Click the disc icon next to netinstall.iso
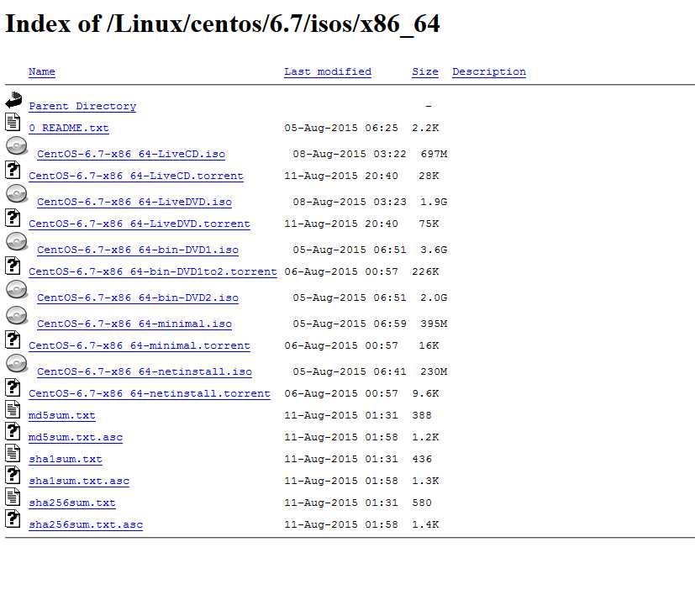This screenshot has height=616, width=695. 17,363
